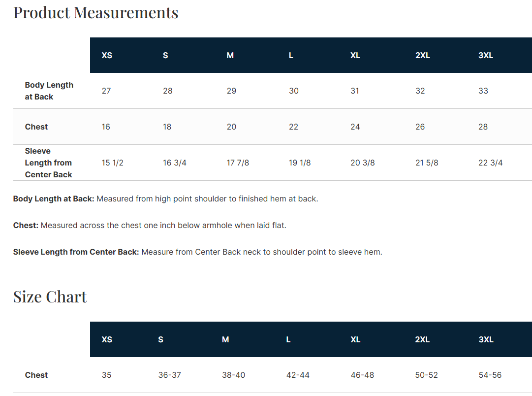The width and height of the screenshot is (532, 396).
Task: Click the Chest row label in Product Measurements
Action: click(x=36, y=127)
